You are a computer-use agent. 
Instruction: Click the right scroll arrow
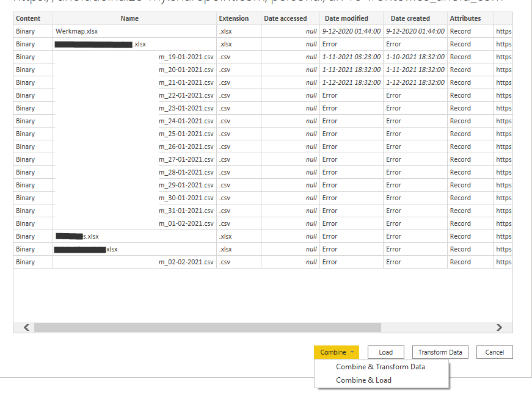tap(499, 327)
